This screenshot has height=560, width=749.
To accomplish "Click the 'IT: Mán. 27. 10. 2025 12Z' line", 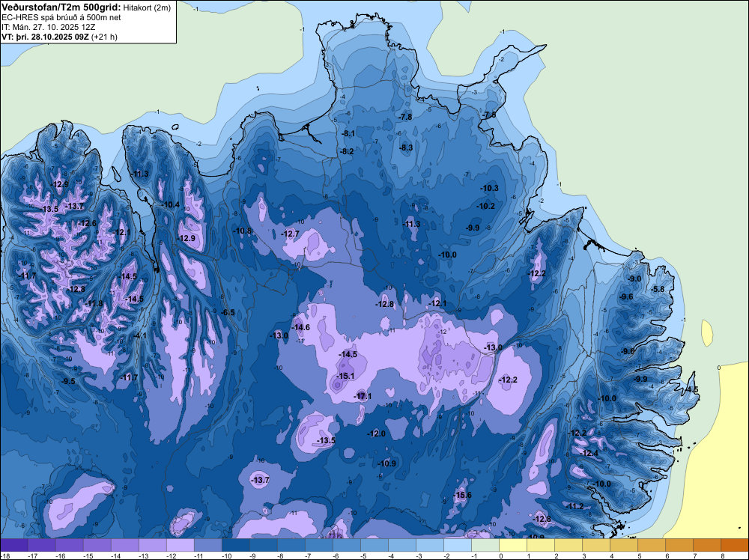I will click(x=48, y=27).
